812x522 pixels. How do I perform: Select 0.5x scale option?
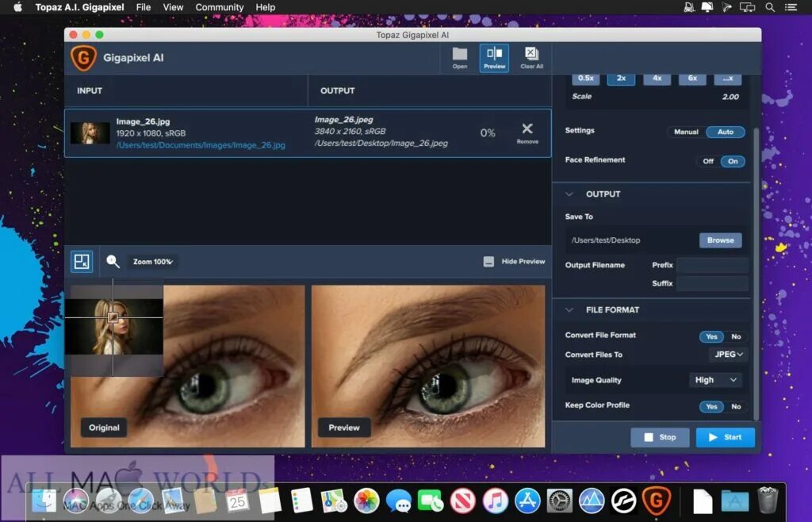click(586, 79)
